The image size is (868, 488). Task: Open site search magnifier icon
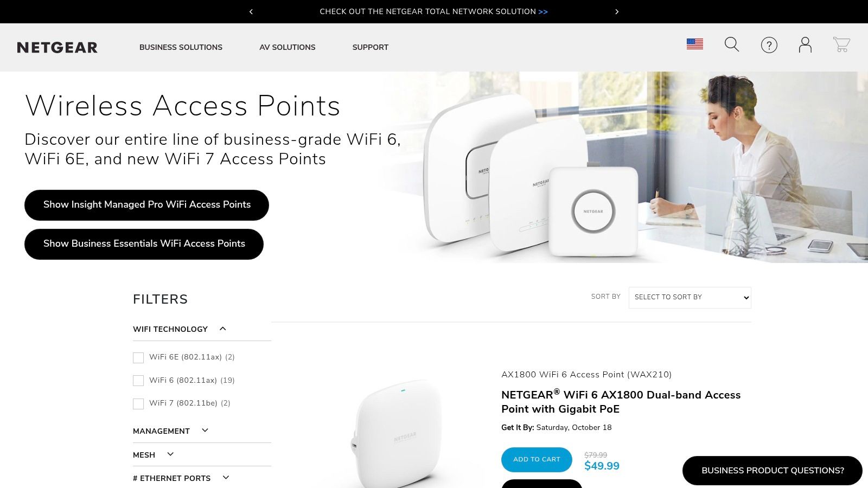point(731,44)
